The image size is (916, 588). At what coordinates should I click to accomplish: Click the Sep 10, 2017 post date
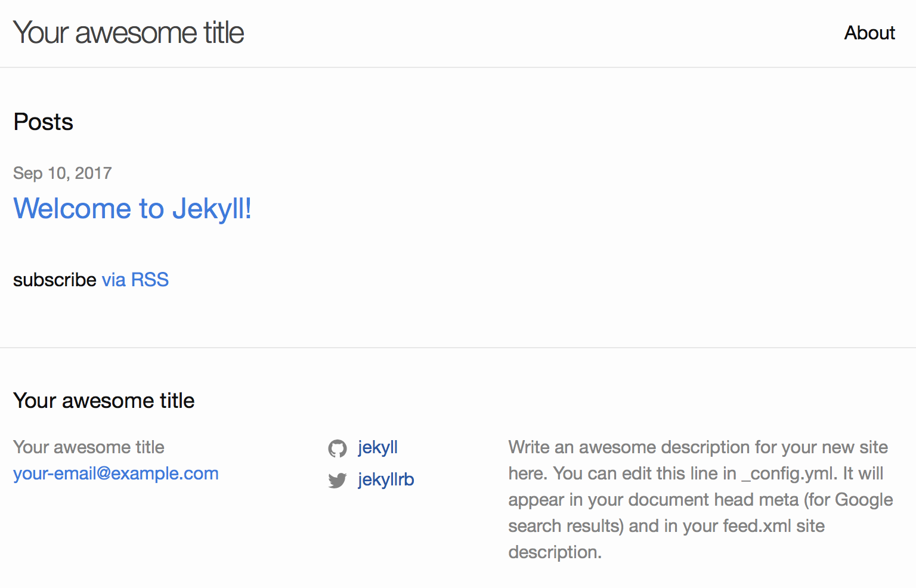63,174
